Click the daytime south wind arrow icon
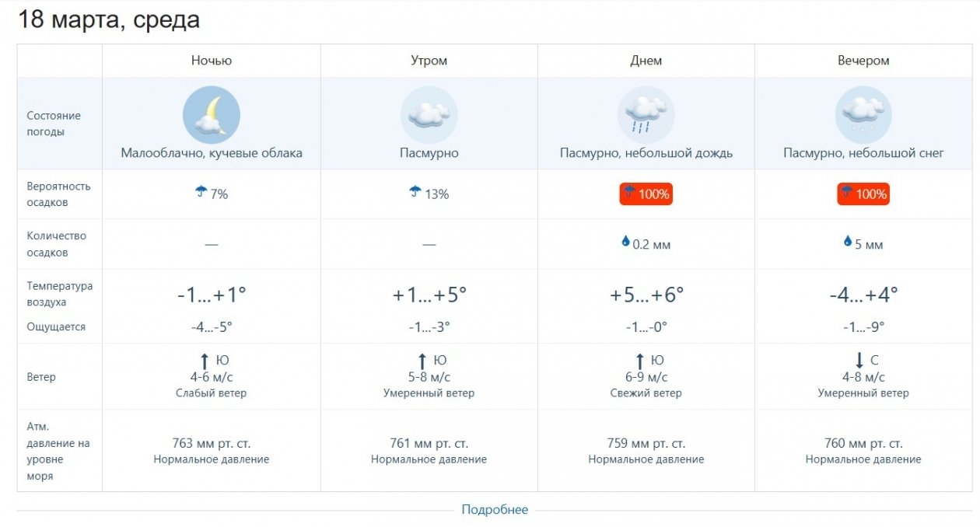This screenshot has width=980, height=527. [640, 361]
